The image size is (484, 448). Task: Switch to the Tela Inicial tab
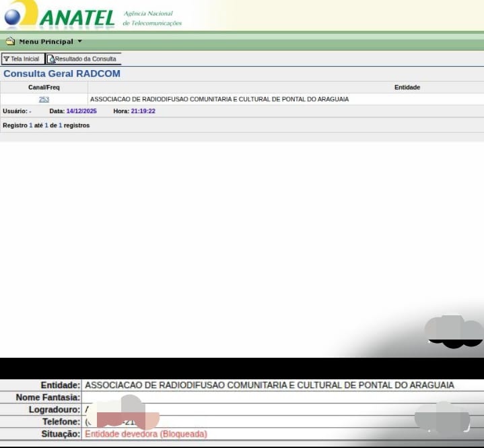24,59
